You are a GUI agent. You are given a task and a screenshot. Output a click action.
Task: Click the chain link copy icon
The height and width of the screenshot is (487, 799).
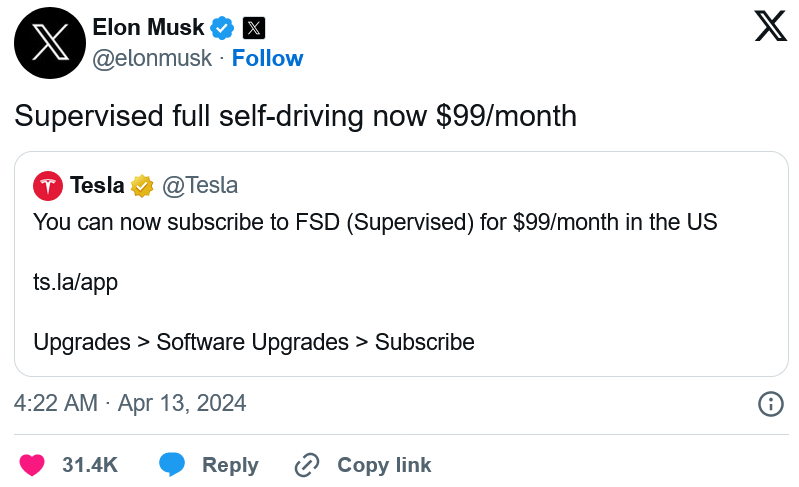click(307, 465)
